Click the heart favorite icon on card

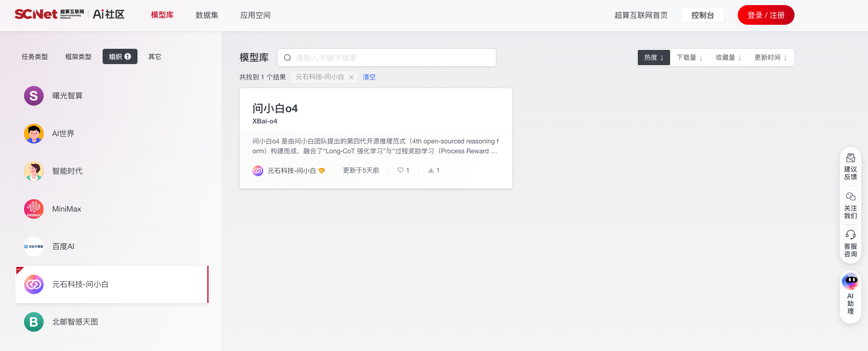(400, 170)
